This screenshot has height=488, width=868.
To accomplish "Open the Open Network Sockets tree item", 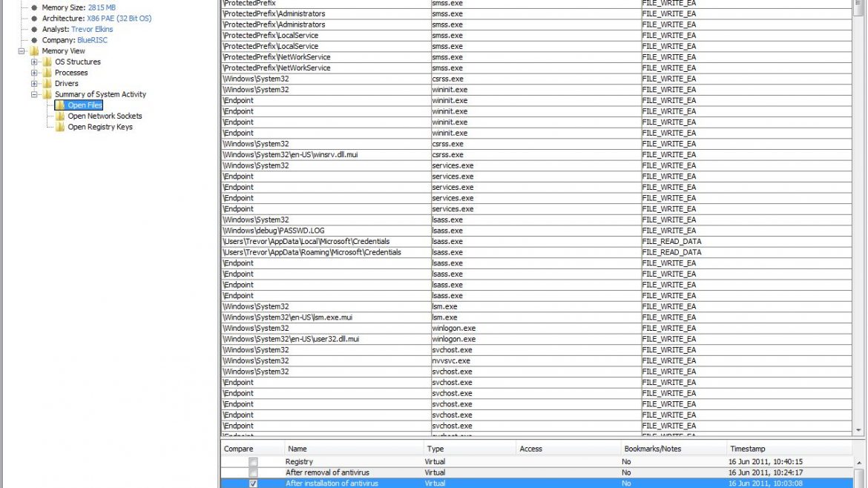I will (x=105, y=116).
